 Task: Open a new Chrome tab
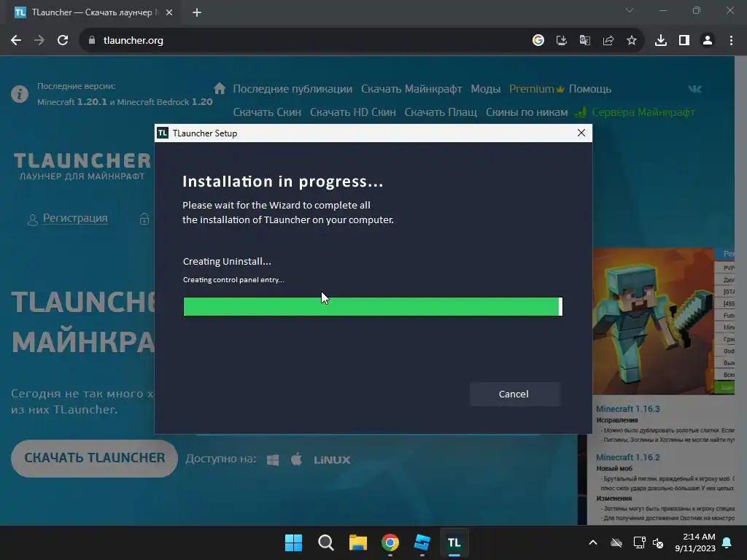(197, 13)
